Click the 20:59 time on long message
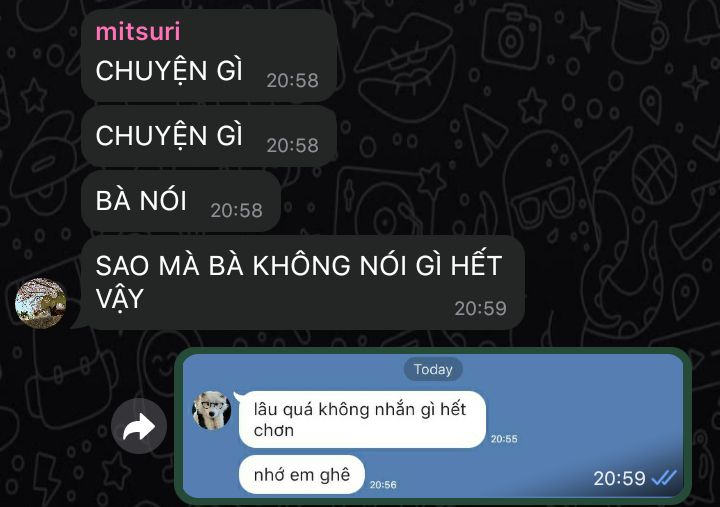The width and height of the screenshot is (720, 507). coord(480,308)
